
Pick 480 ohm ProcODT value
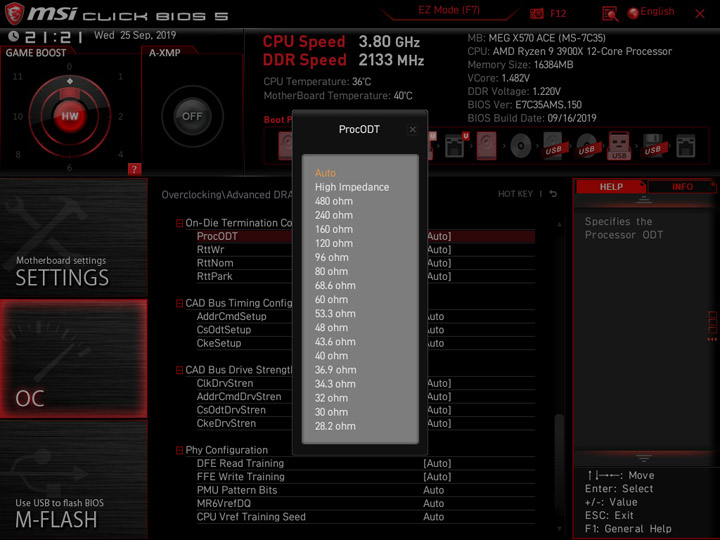(x=334, y=201)
